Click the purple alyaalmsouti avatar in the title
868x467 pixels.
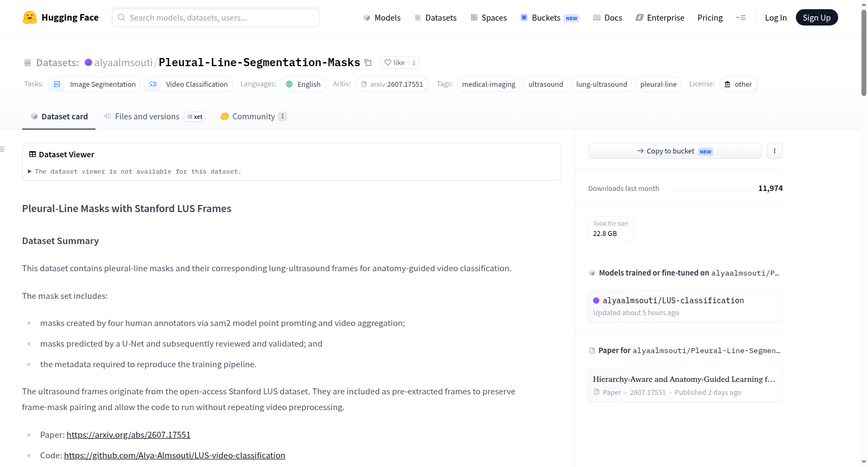pos(88,62)
